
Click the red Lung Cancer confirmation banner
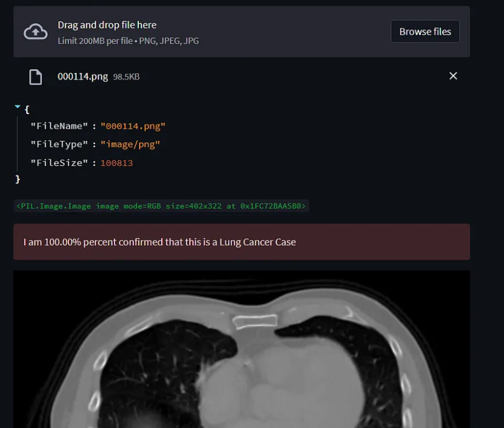[241, 242]
